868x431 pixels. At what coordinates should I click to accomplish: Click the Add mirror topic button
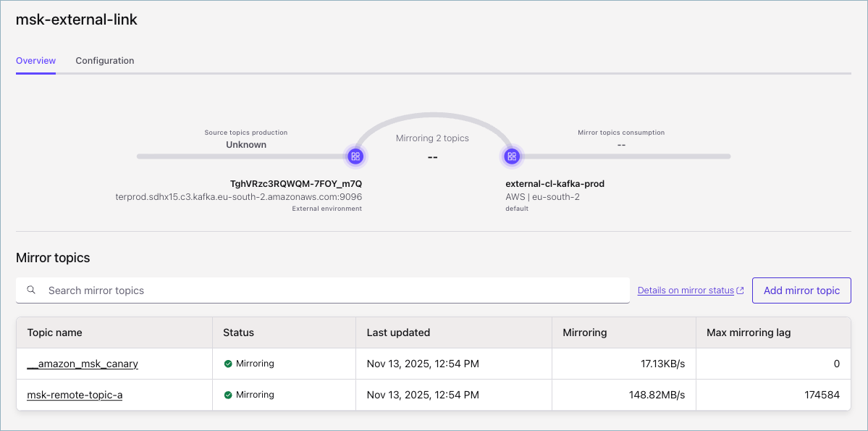pos(801,290)
